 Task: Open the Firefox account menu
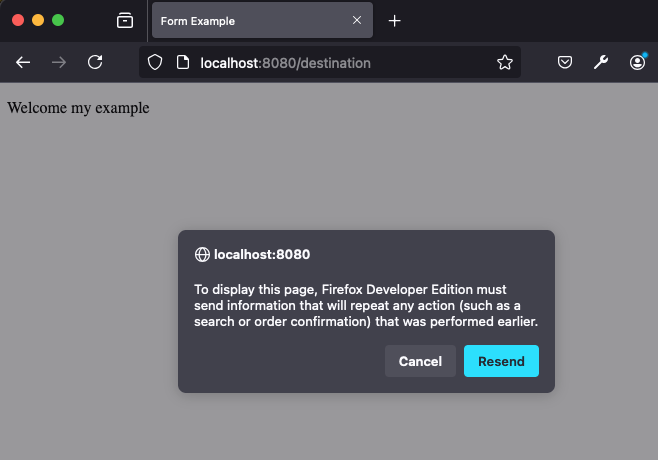tap(637, 62)
